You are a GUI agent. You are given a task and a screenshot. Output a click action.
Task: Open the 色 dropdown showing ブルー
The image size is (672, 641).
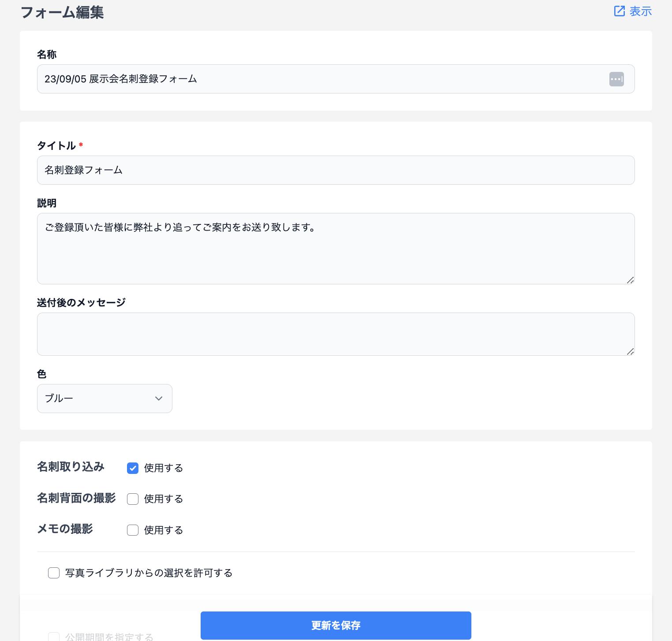point(105,399)
